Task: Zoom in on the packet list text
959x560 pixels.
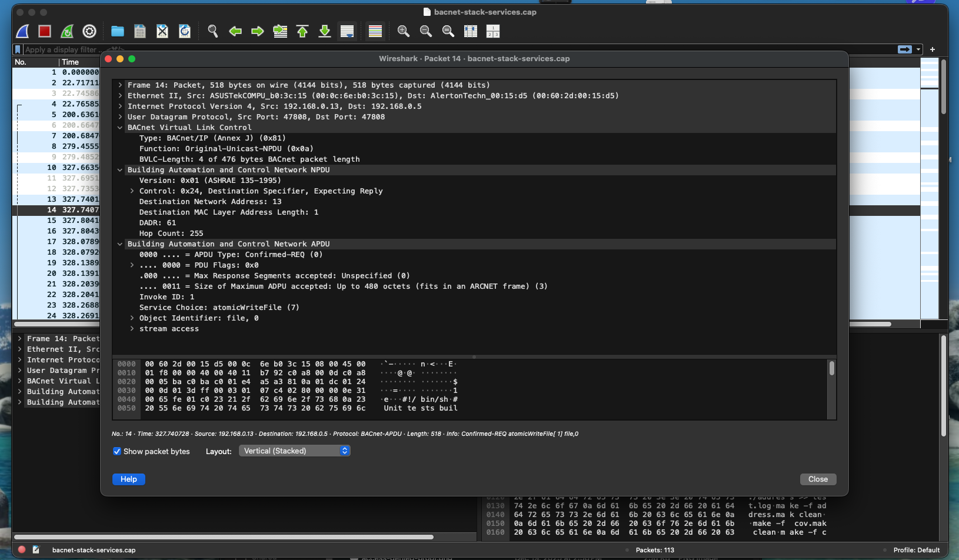Action: click(404, 31)
